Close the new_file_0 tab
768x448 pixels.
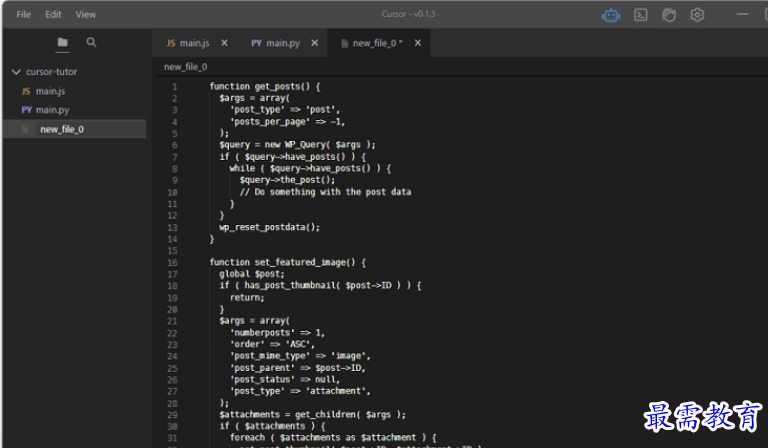[x=418, y=43]
